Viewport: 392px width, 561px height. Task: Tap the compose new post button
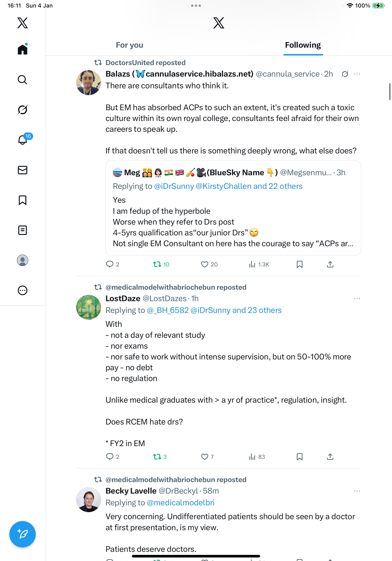(x=23, y=534)
